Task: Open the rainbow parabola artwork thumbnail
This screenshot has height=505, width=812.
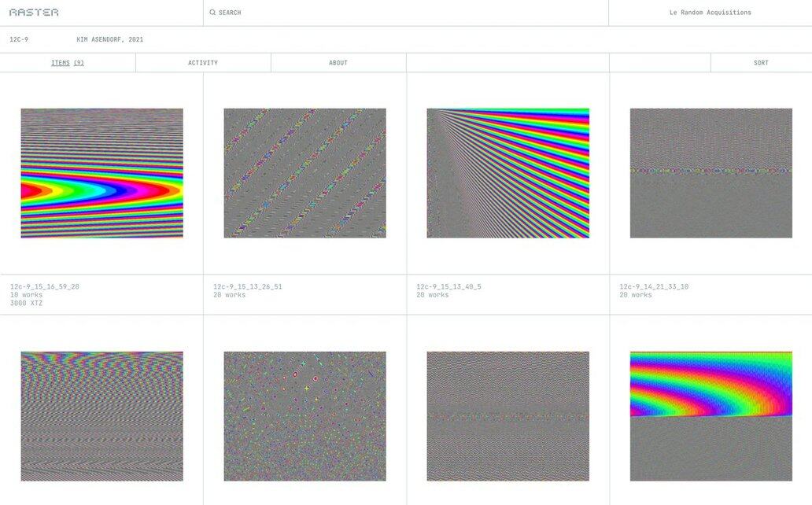Action: tap(101, 173)
